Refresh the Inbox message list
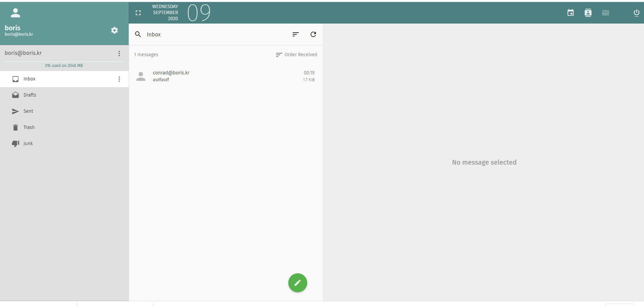Image resolution: width=644 pixels, height=306 pixels. [x=313, y=34]
